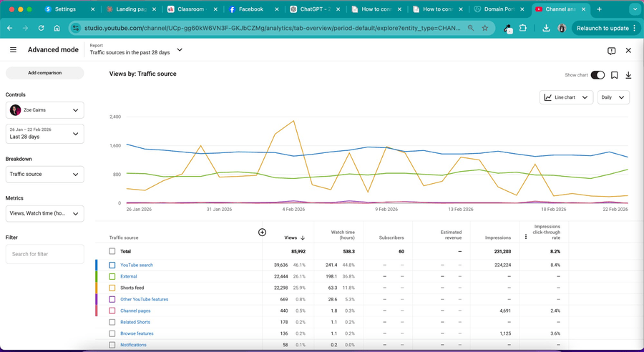
Task: Click the Add comparison button
Action: click(44, 73)
